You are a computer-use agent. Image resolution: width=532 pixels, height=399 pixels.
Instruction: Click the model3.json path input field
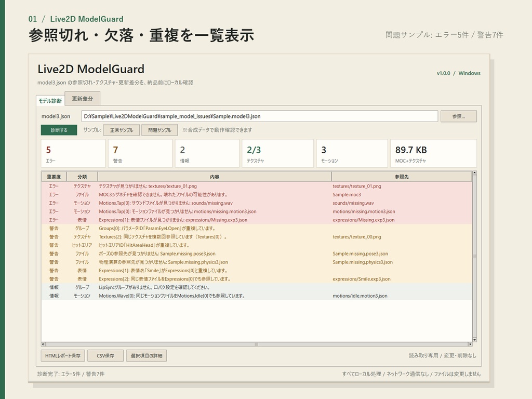(x=260, y=116)
